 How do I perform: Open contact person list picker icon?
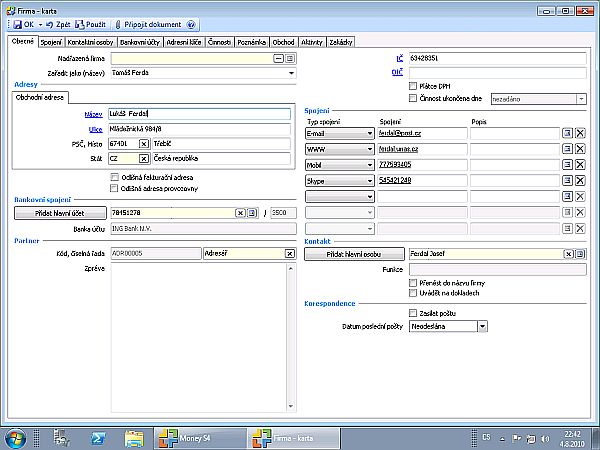click(580, 254)
